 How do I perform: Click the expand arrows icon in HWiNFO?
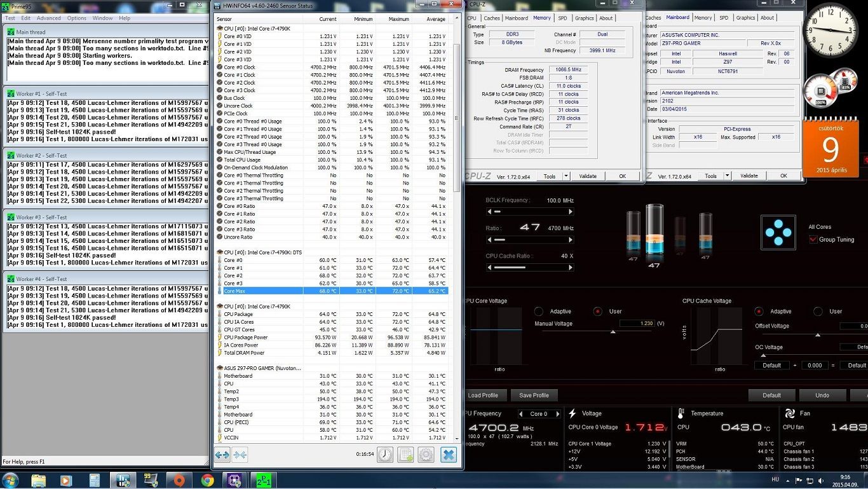(222, 454)
